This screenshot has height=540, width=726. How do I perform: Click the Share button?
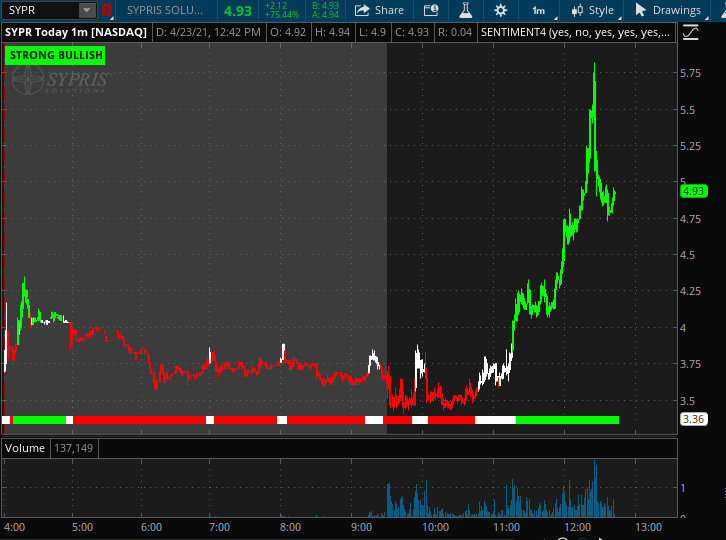coord(379,10)
